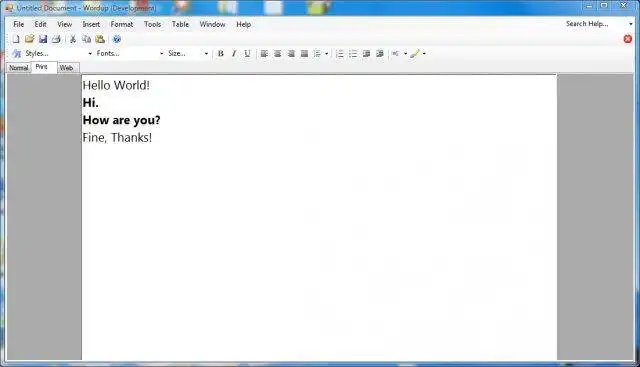The image size is (640, 367).
Task: Increase indent of paragraph
Action: coord(380,53)
